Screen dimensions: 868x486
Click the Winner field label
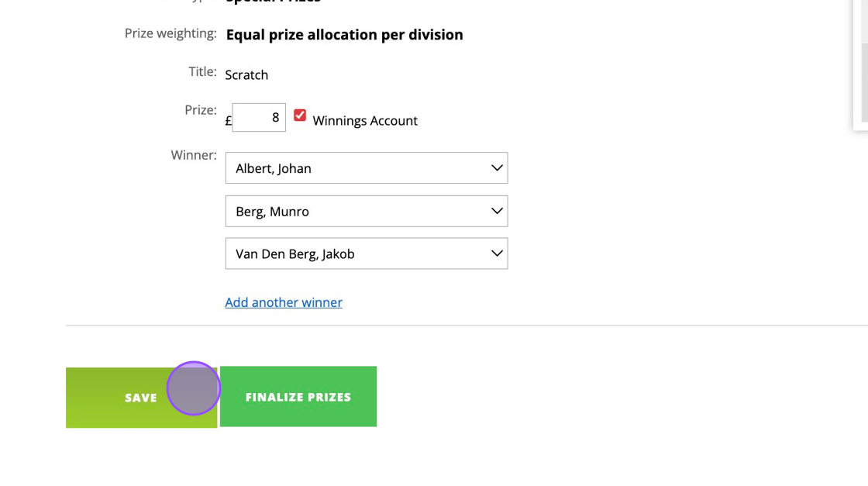click(194, 155)
